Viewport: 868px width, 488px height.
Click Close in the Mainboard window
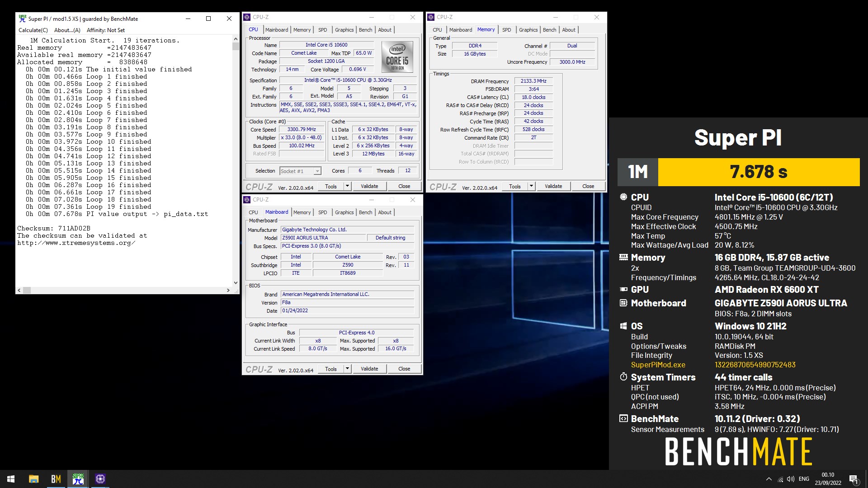(404, 369)
